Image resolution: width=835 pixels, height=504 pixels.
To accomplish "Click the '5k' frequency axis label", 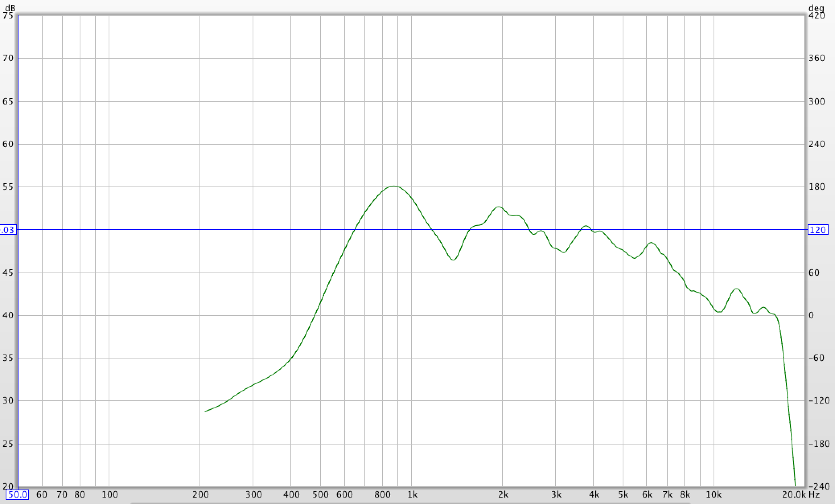I will pos(623,494).
